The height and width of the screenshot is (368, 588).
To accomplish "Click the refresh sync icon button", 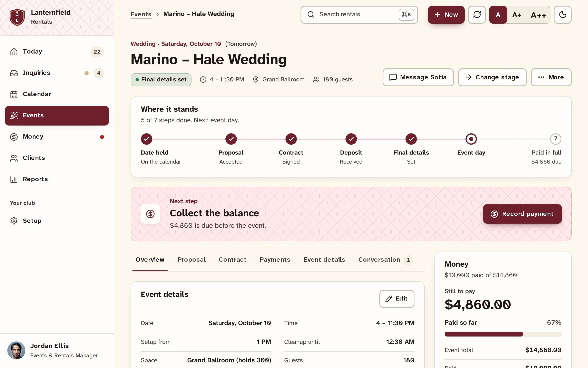I will click(x=477, y=15).
